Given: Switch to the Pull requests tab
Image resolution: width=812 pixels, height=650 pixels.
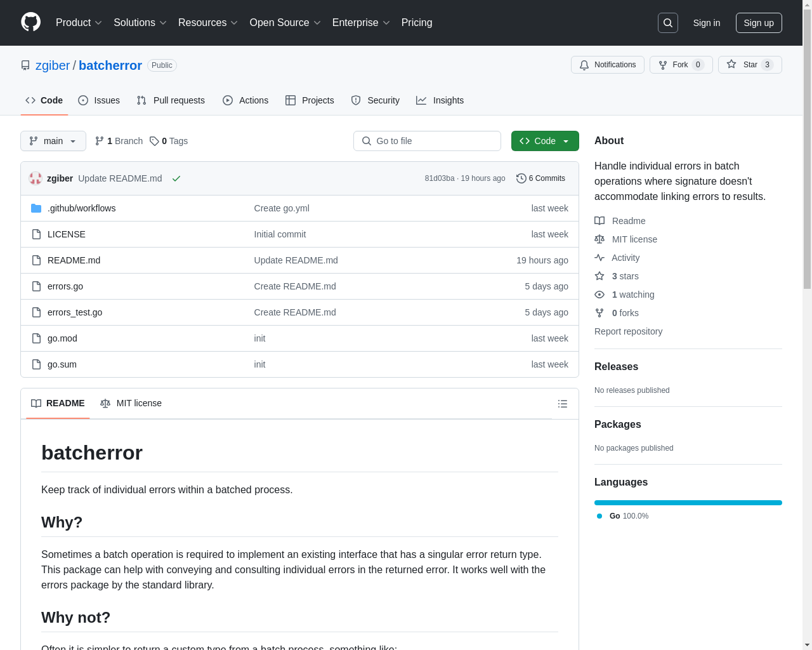Looking at the screenshot, I should coord(171,100).
